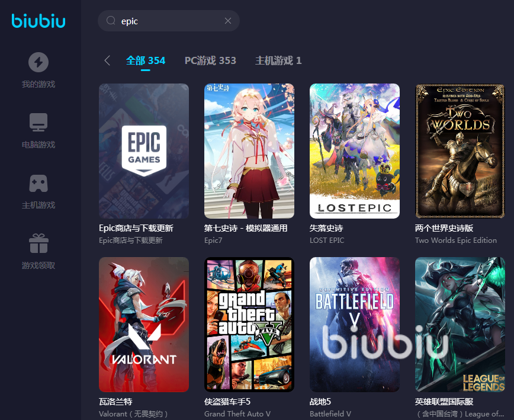
Task: Click the biubiu logo
Action: pos(38,21)
